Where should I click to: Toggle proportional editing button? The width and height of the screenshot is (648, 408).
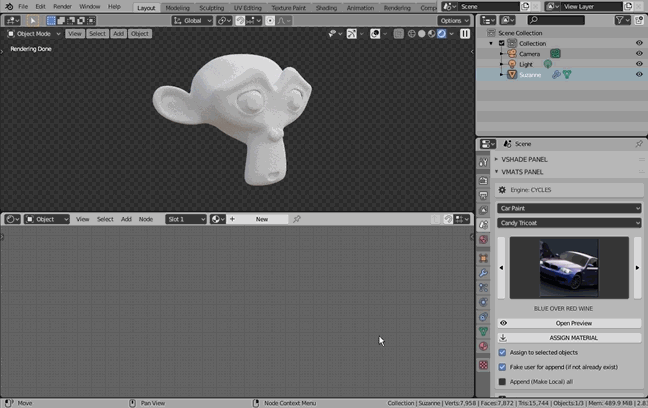[270, 21]
